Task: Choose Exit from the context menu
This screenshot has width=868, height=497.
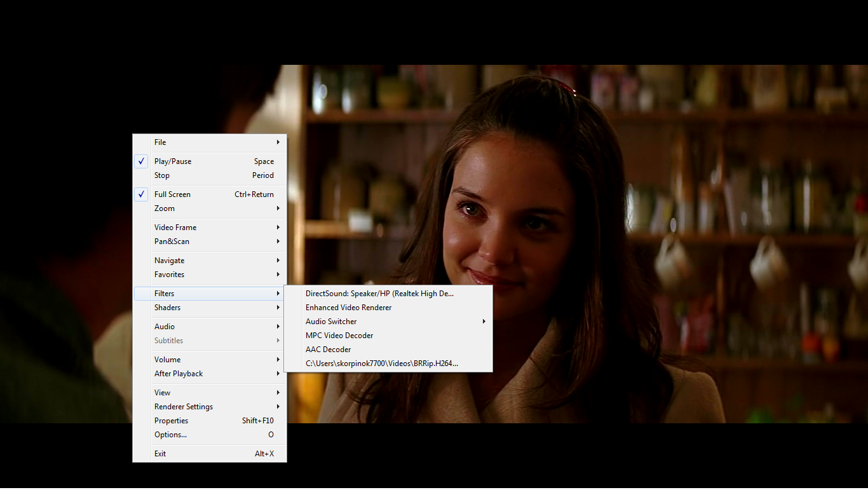Action: (x=210, y=454)
